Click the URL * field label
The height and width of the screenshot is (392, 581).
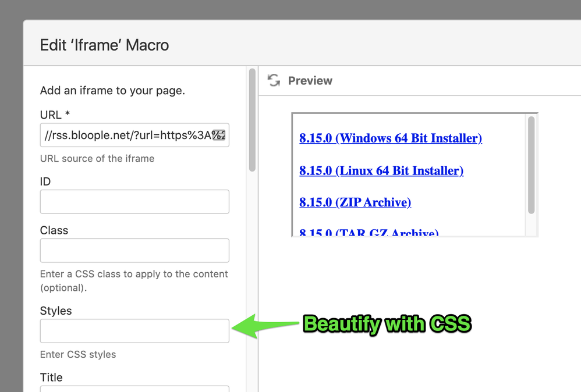[x=55, y=115]
